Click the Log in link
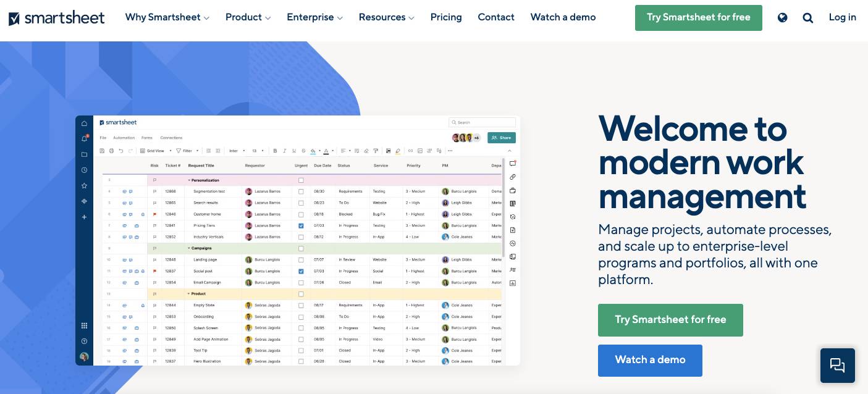Image resolution: width=868 pixels, height=394 pixels. coord(843,17)
